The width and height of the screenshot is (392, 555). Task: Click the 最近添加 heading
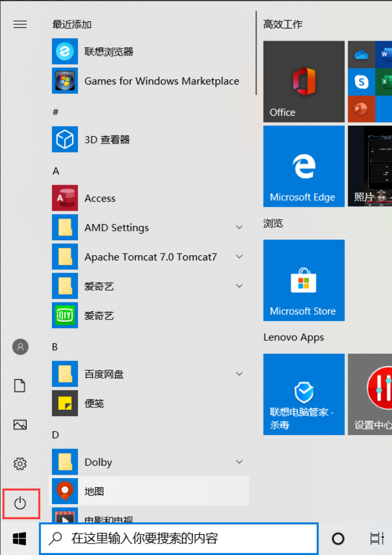pos(72,24)
